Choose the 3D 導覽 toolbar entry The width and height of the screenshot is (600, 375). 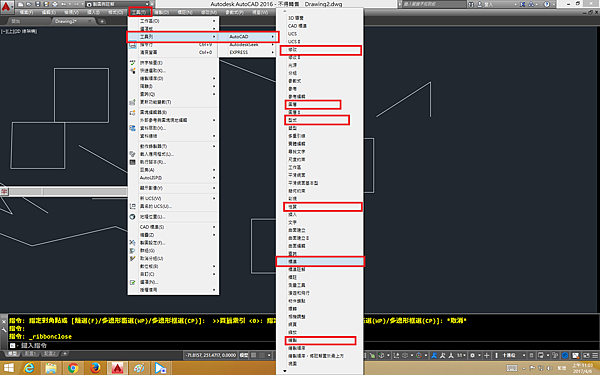pos(320,18)
